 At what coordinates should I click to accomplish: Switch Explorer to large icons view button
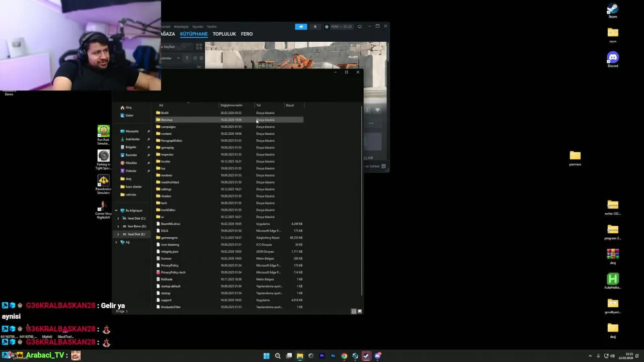359,311
